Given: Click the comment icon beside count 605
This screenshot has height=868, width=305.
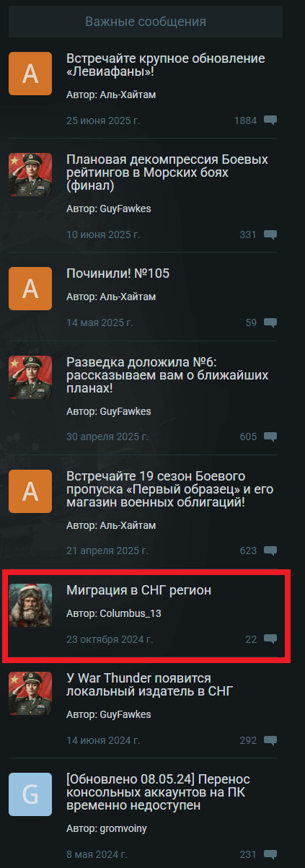Looking at the screenshot, I should [x=270, y=437].
